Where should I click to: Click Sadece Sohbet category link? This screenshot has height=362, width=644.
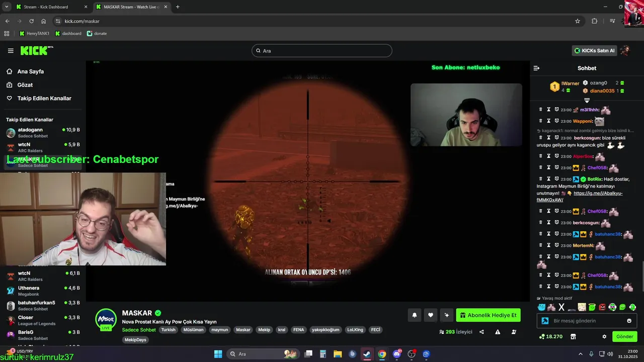139,330
